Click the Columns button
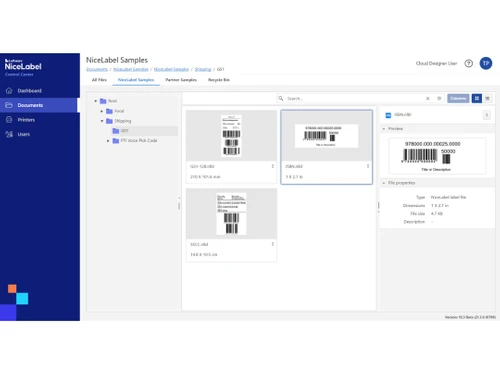500x375 pixels. click(x=458, y=98)
